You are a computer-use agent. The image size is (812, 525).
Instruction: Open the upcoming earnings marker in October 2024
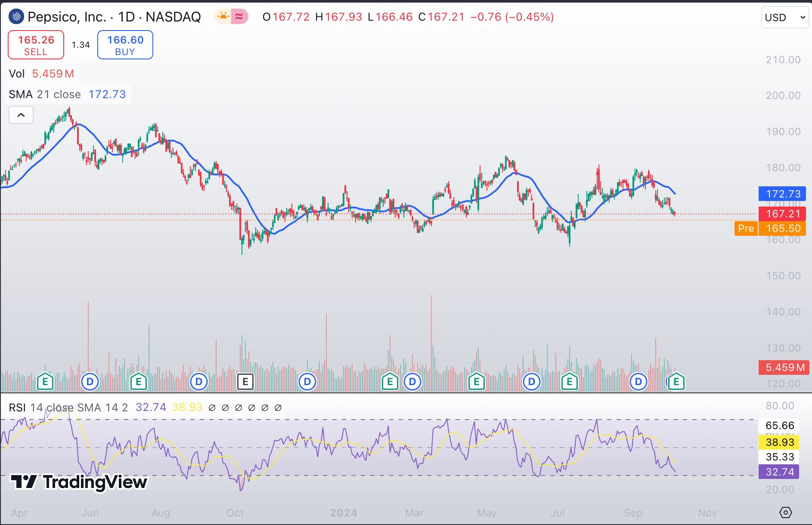coord(676,382)
